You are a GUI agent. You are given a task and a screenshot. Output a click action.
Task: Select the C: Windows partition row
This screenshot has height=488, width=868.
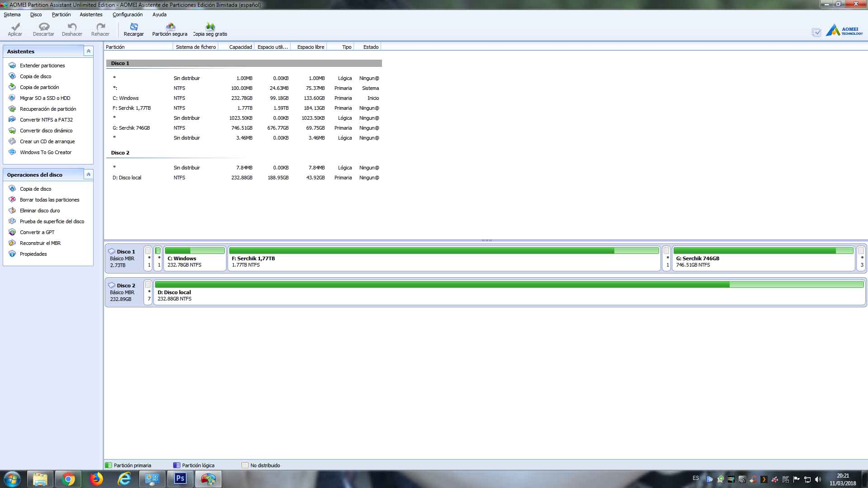click(244, 98)
